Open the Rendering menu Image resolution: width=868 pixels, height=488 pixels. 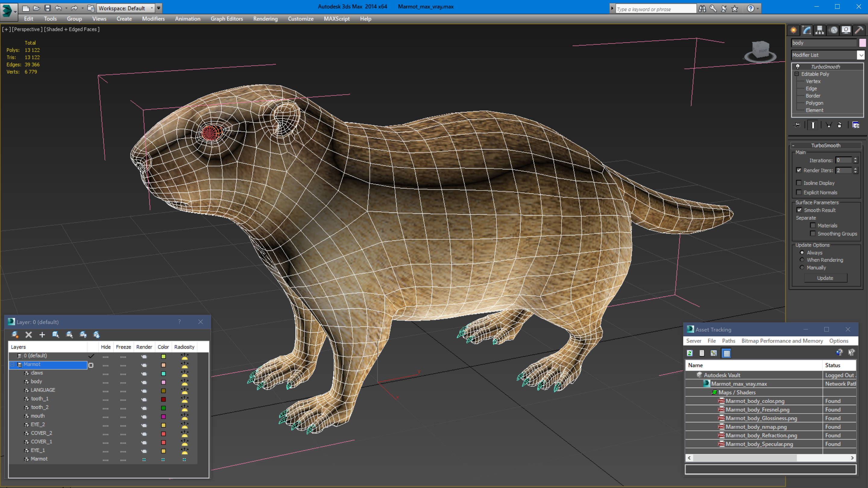(266, 19)
